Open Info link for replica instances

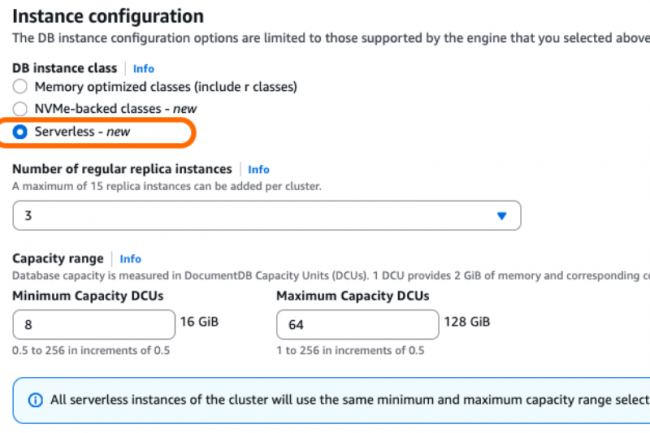259,169
